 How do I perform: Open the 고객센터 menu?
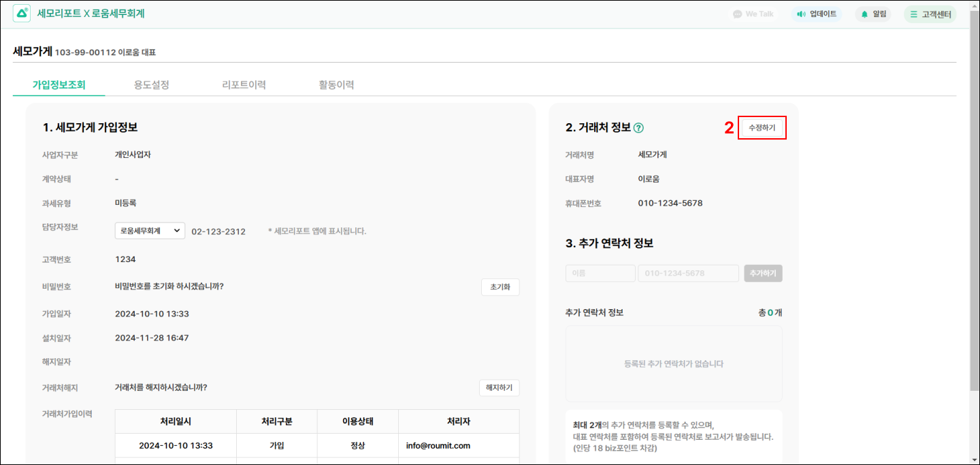[930, 14]
